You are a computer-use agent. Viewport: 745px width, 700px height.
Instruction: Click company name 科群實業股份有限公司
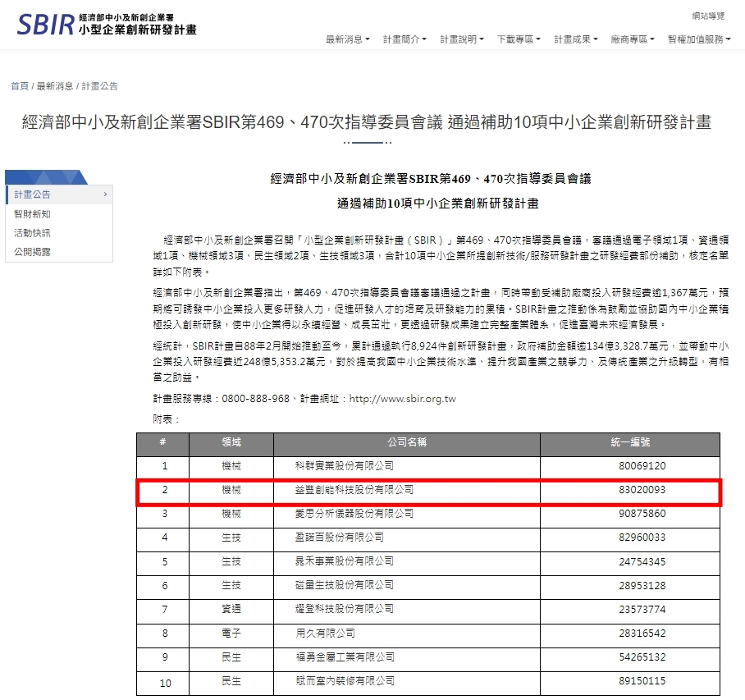345,466
